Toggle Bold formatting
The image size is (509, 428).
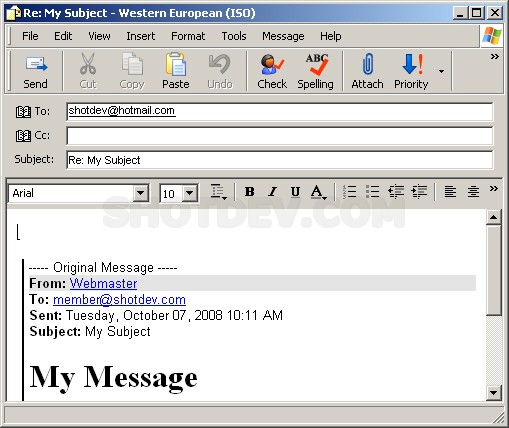pos(249,192)
